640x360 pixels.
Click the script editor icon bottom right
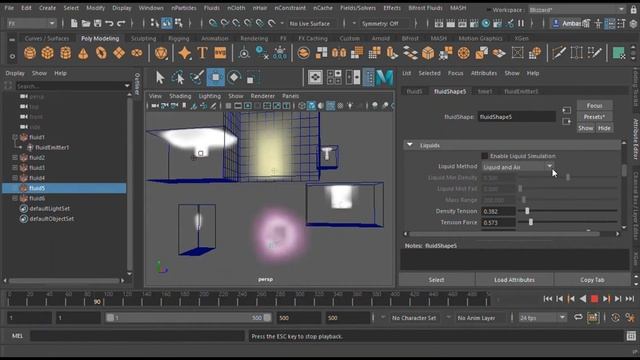(x=631, y=336)
